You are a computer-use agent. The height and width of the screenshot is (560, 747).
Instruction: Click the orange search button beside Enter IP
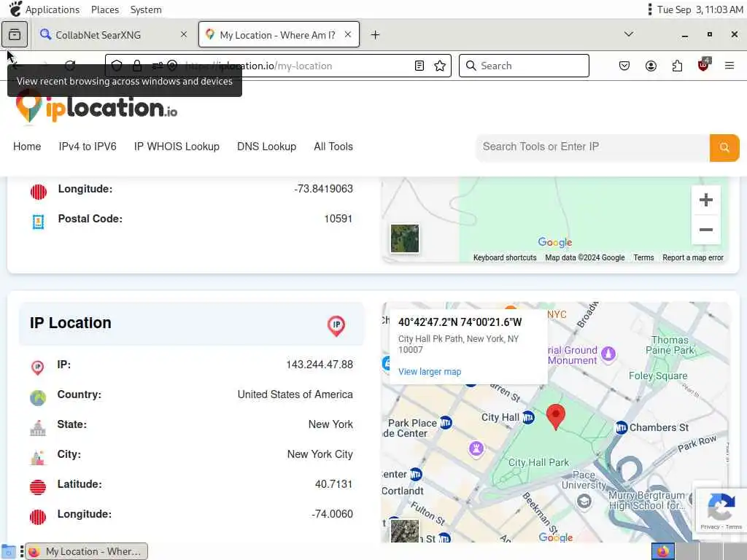pos(724,147)
